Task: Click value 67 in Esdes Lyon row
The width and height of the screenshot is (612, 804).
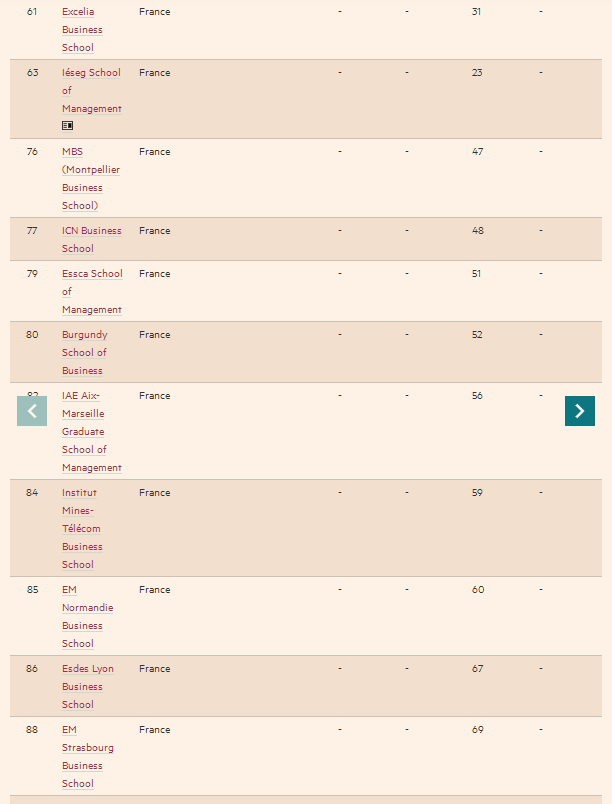Action: [477, 669]
